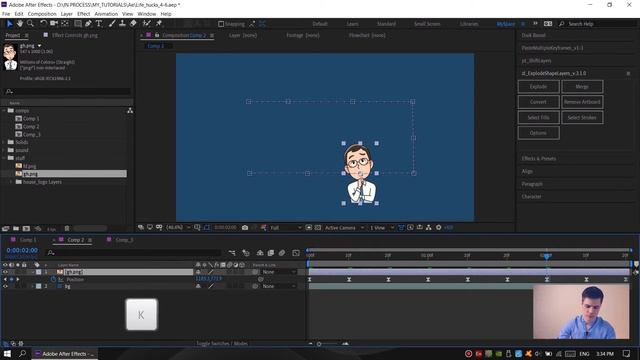The width and height of the screenshot is (640, 360).
Task: Collapse the stuff folder
Action: point(4,158)
